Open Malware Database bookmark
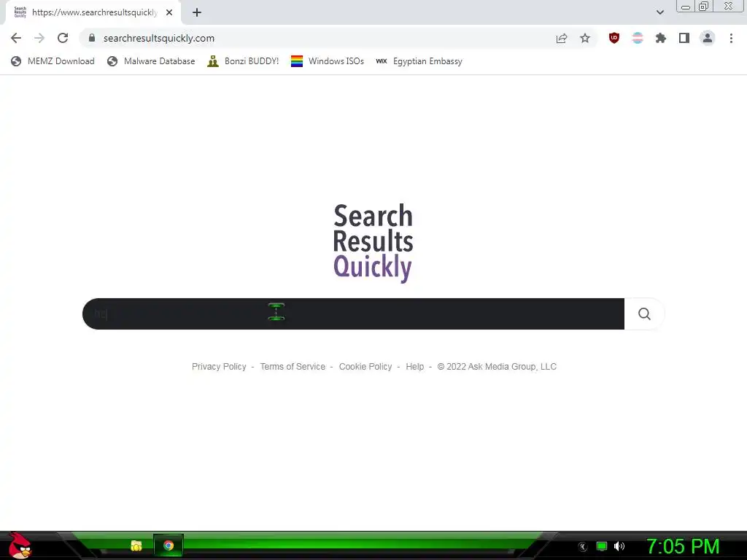Screen dimensions: 747x560 (x=152, y=61)
